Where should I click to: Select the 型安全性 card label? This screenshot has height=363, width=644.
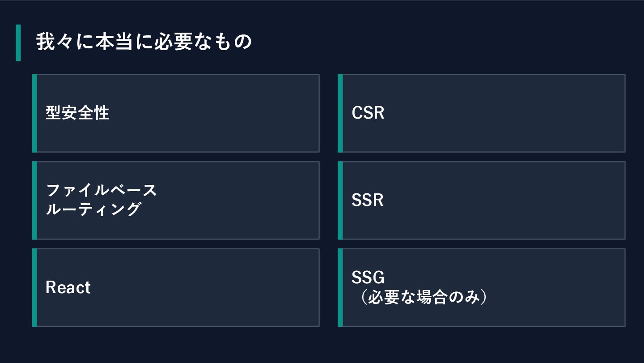(x=77, y=113)
